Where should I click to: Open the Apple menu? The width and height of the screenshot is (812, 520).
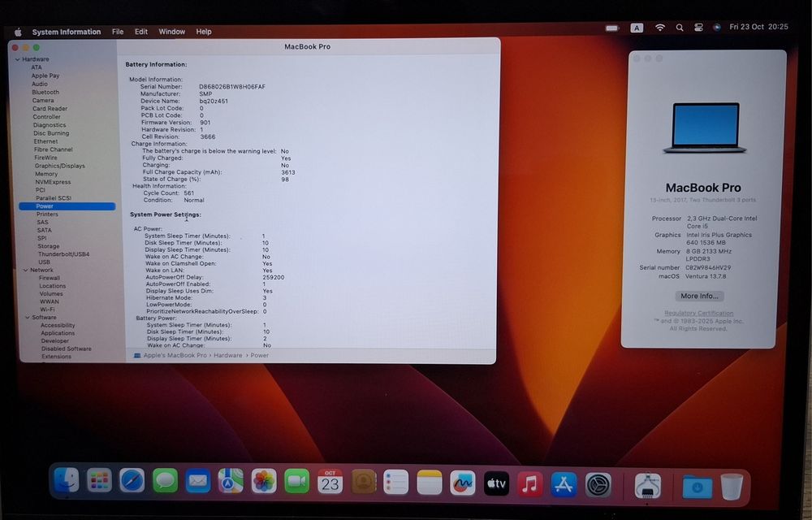tap(18, 32)
